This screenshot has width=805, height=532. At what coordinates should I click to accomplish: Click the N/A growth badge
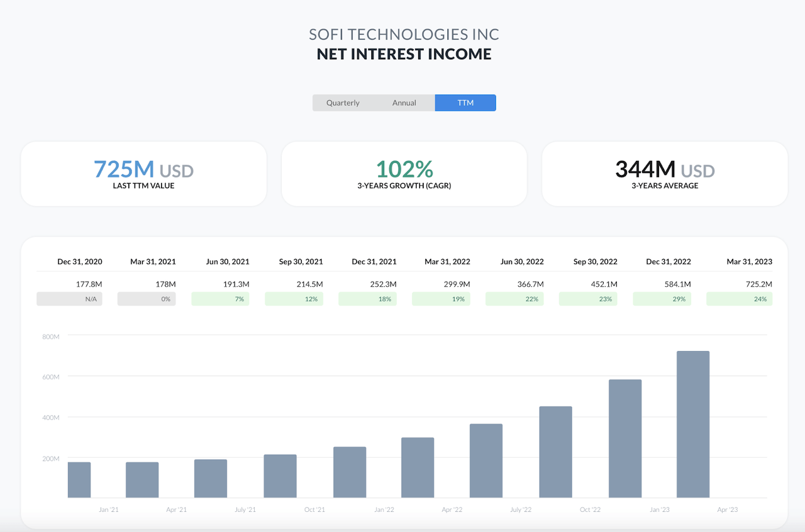pos(69,299)
